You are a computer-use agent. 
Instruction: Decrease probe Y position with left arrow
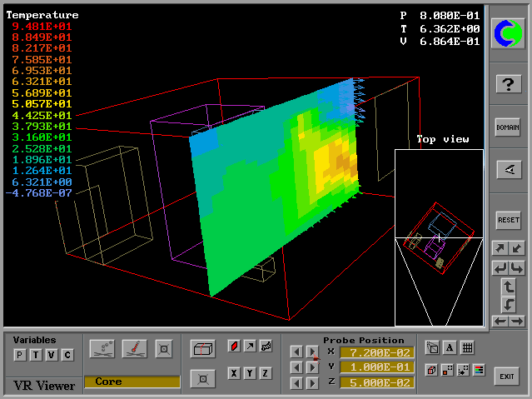point(296,367)
